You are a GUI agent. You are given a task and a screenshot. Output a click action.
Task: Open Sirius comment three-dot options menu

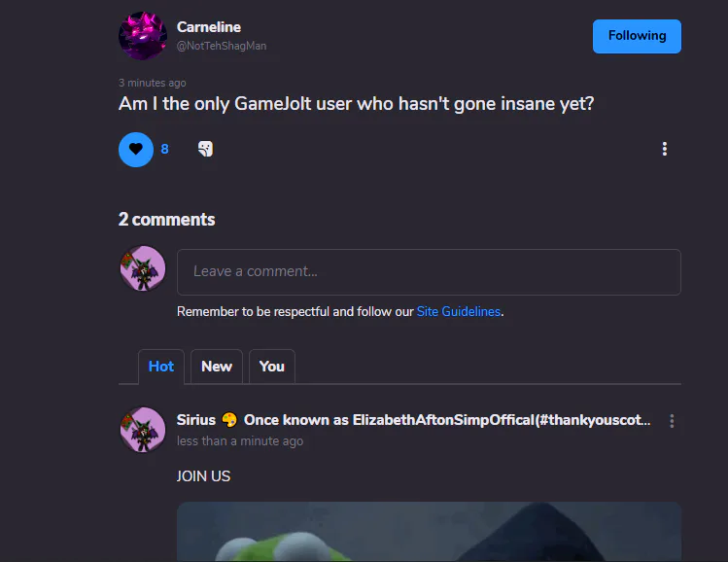pos(672,421)
